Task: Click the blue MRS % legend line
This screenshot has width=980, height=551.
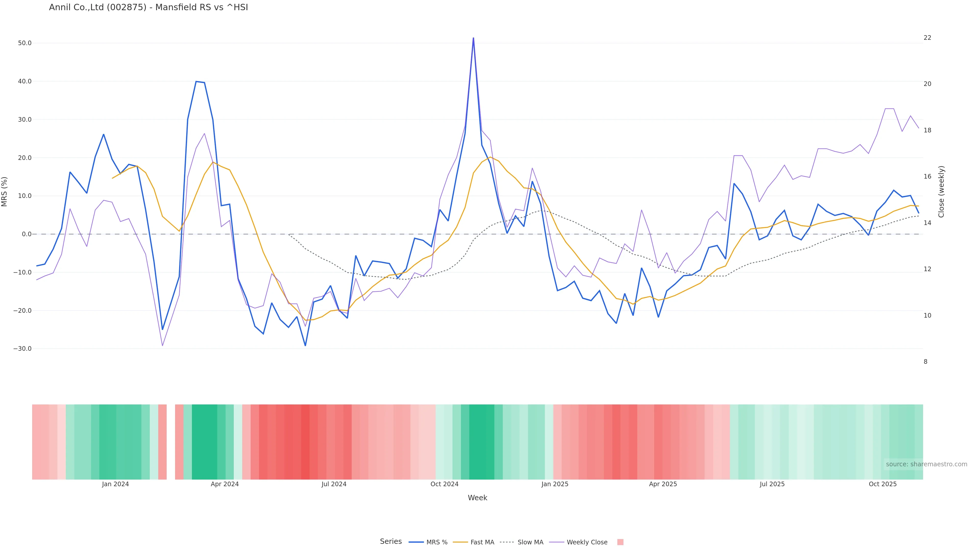Action: tap(416, 542)
